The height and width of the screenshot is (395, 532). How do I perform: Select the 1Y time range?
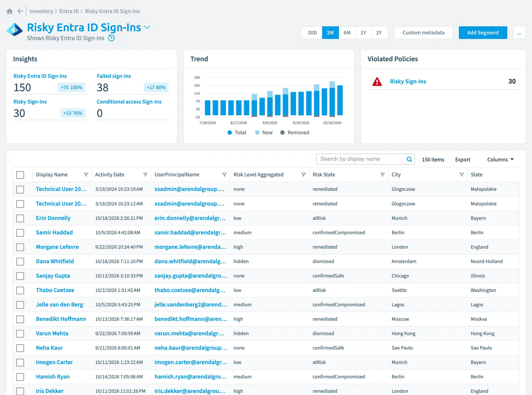(x=363, y=33)
